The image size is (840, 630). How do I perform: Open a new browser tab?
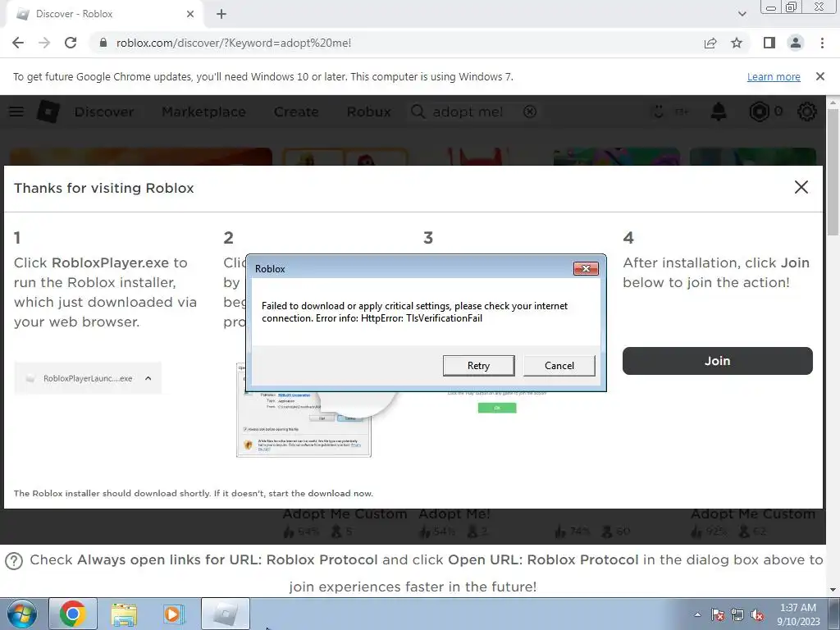pyautogui.click(x=221, y=14)
